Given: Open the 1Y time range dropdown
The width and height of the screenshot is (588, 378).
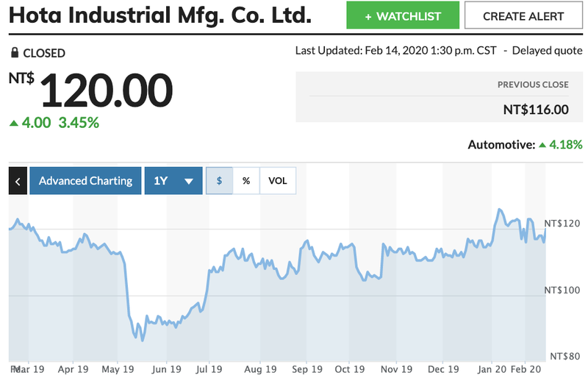Looking at the screenshot, I should 173,181.
